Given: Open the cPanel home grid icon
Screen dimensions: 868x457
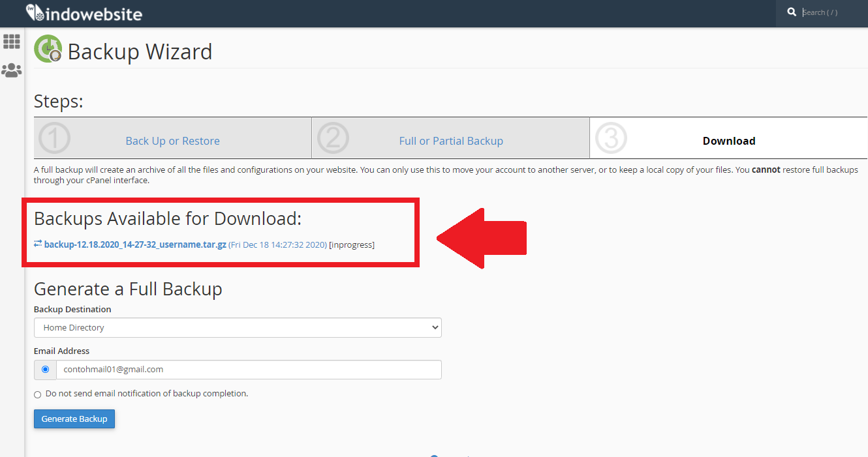Looking at the screenshot, I should [12, 42].
